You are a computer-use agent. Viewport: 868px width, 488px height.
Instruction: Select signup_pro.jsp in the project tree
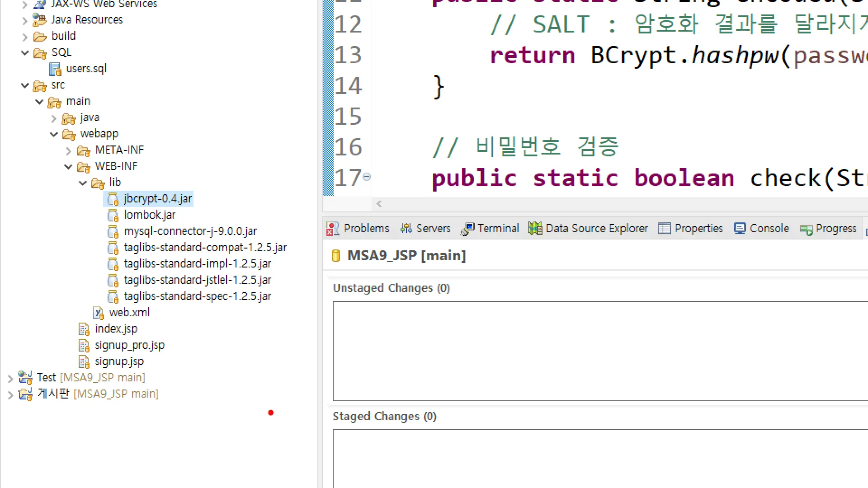tap(129, 345)
